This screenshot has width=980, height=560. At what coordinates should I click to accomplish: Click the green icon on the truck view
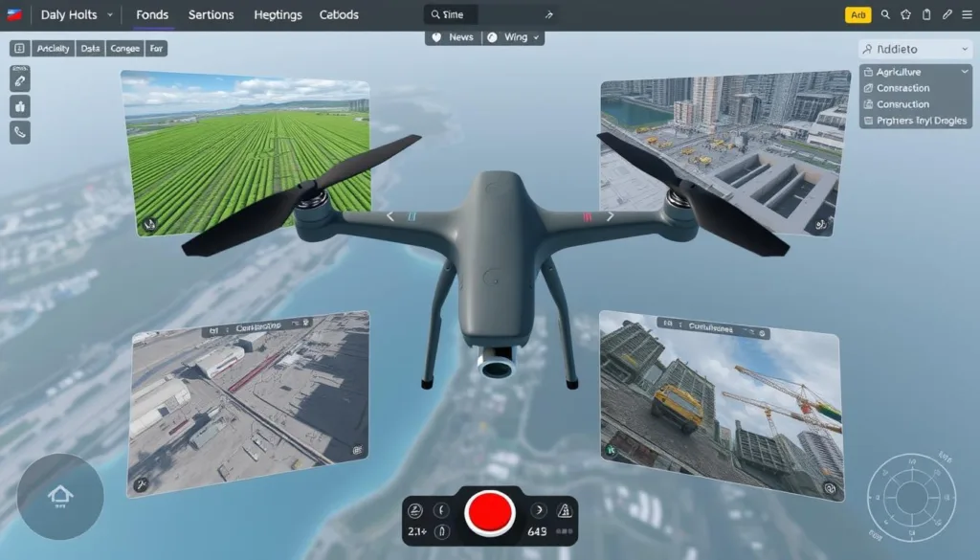click(x=611, y=450)
